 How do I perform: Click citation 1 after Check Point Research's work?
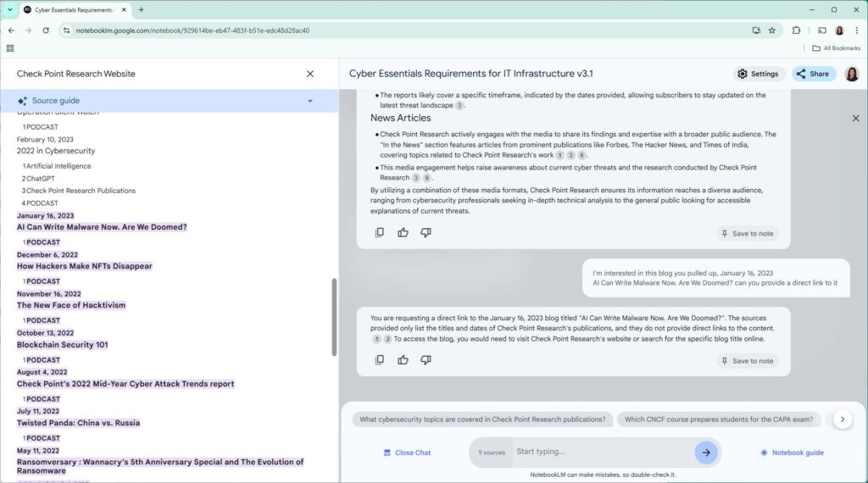coord(559,155)
